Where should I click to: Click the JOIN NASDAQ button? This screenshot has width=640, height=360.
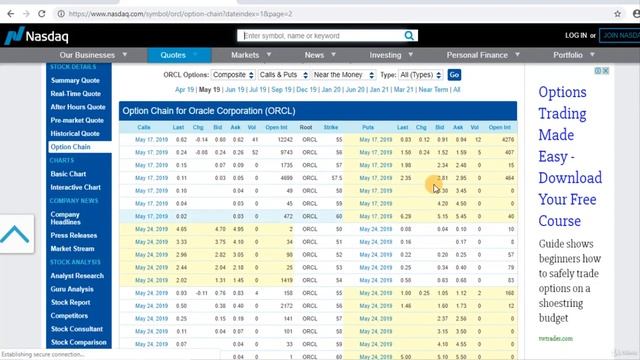pos(620,36)
